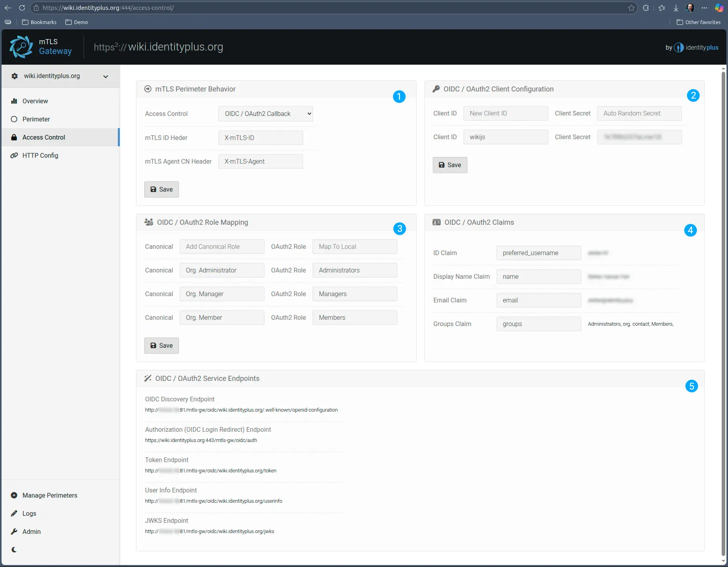Expand the wiki.identityplus.org chevron
The width and height of the screenshot is (728, 567).
106,76
